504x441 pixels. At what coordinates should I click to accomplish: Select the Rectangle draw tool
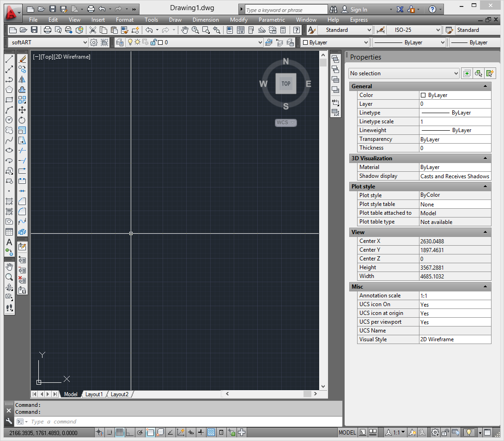pyautogui.click(x=9, y=100)
